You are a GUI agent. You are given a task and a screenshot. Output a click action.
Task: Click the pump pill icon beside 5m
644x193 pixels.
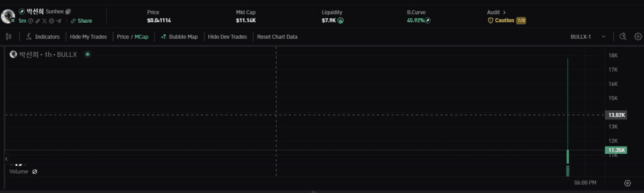(x=37, y=21)
